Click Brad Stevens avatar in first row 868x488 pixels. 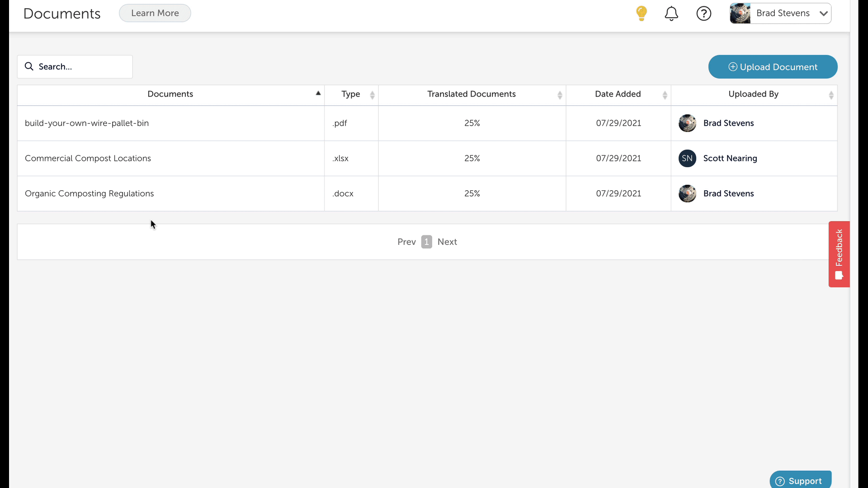[x=687, y=123]
